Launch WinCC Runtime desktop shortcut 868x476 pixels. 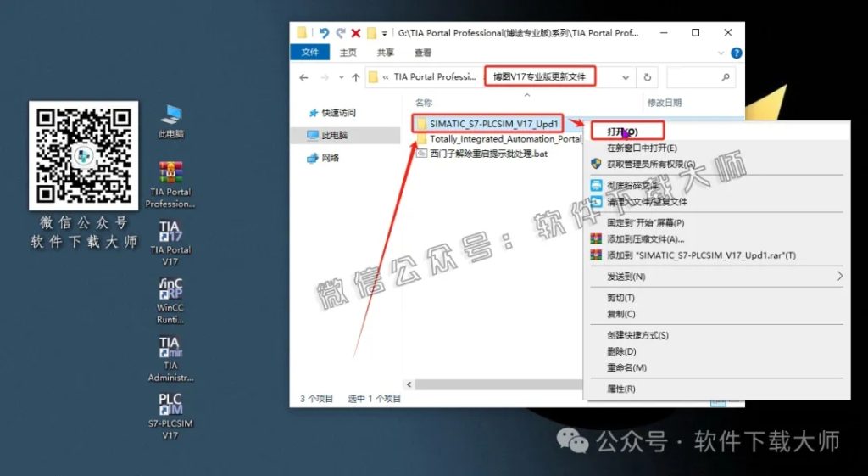(170, 301)
